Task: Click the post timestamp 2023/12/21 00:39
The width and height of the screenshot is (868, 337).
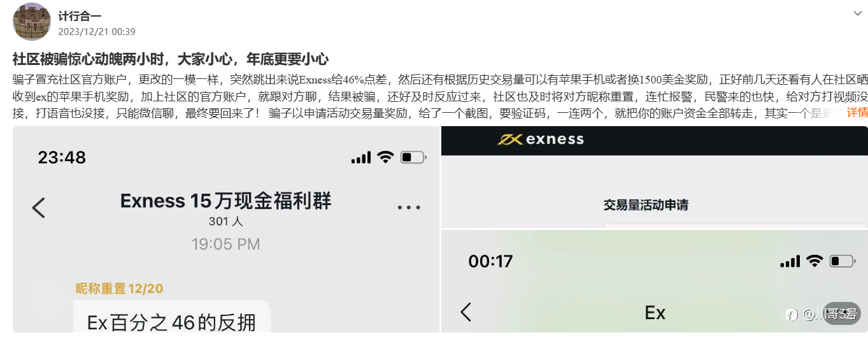Action: pos(97,31)
